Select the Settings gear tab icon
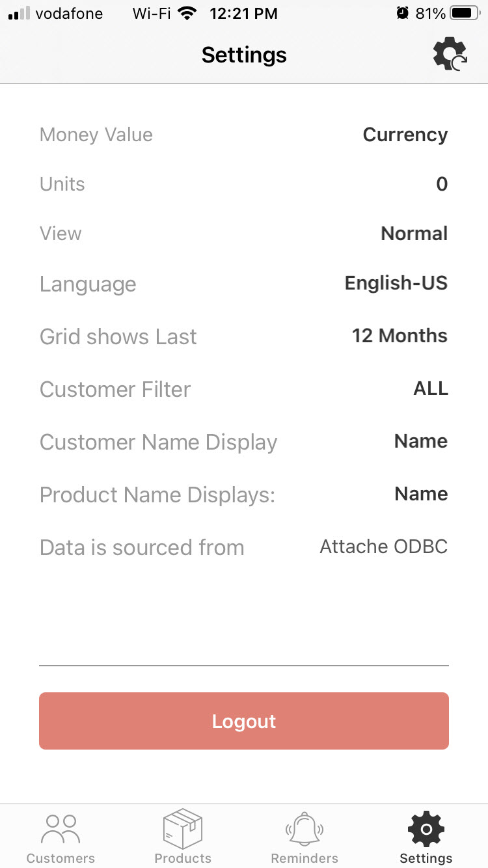Image resolution: width=488 pixels, height=868 pixels. pos(426,829)
